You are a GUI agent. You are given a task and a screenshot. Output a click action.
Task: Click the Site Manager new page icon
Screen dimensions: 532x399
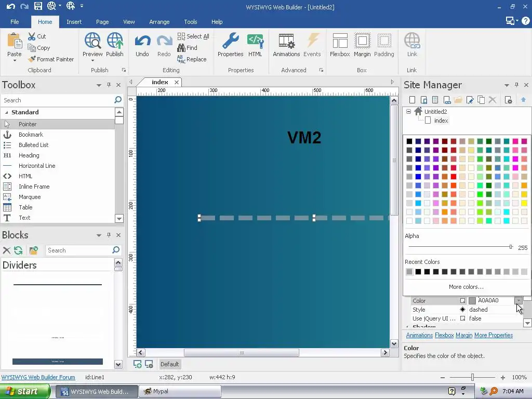coord(412,100)
